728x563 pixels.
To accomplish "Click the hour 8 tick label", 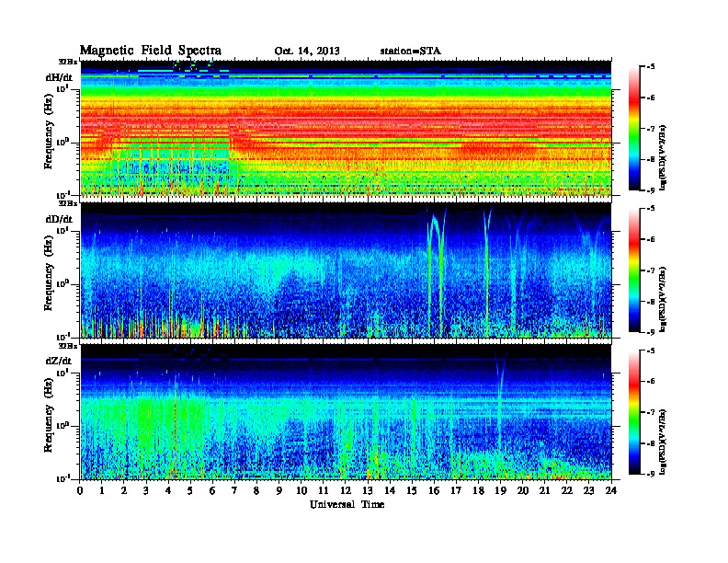I will [256, 490].
